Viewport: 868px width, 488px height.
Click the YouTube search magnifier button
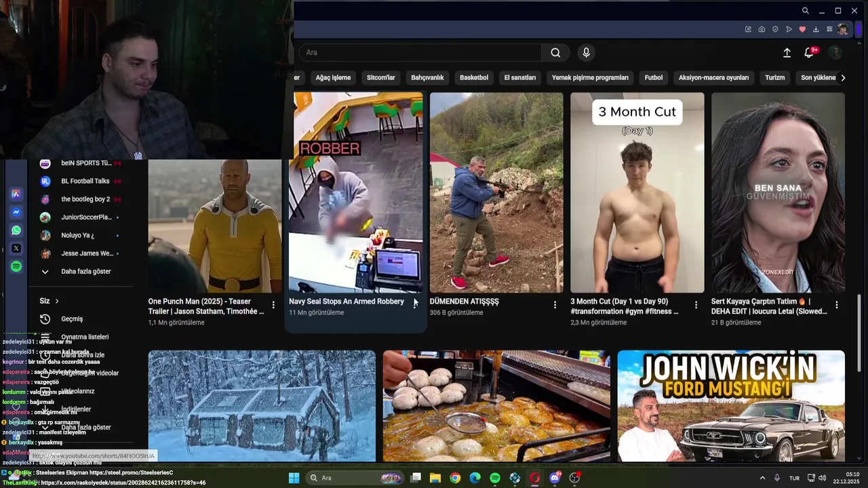point(555,53)
